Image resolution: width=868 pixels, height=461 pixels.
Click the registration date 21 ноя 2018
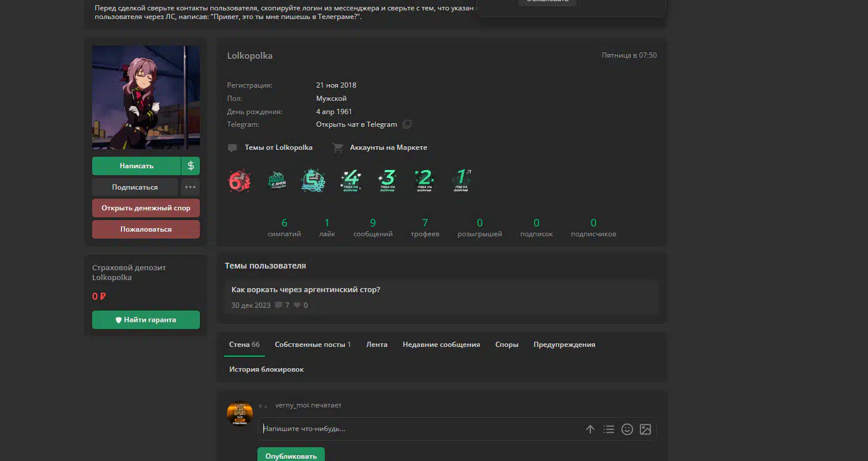click(336, 85)
